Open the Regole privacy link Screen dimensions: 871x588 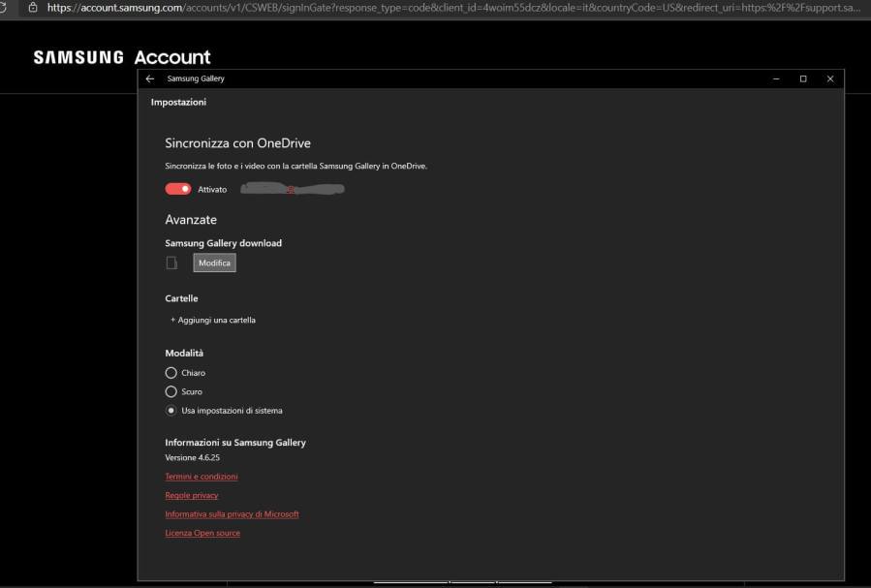pos(192,495)
